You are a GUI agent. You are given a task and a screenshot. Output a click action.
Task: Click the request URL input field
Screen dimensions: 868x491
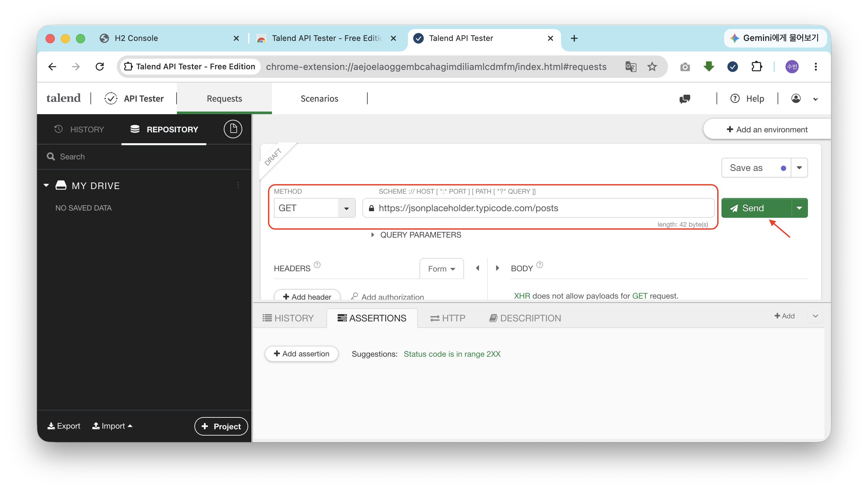point(538,208)
